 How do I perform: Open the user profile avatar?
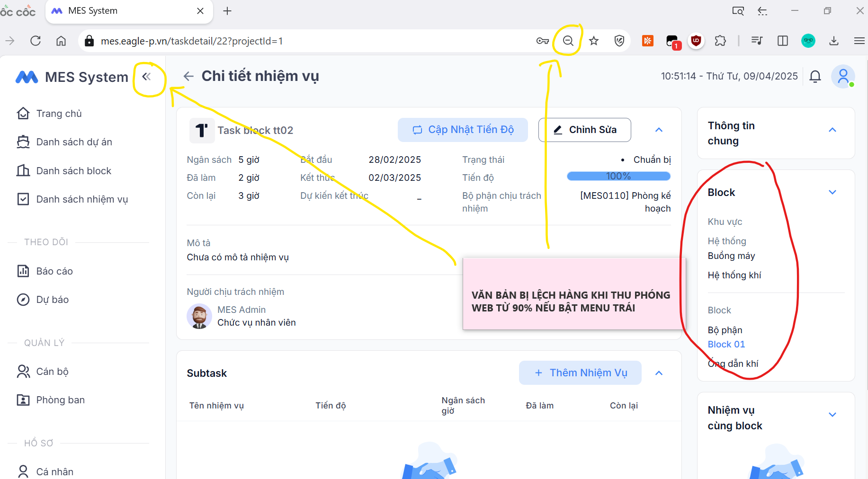point(843,76)
